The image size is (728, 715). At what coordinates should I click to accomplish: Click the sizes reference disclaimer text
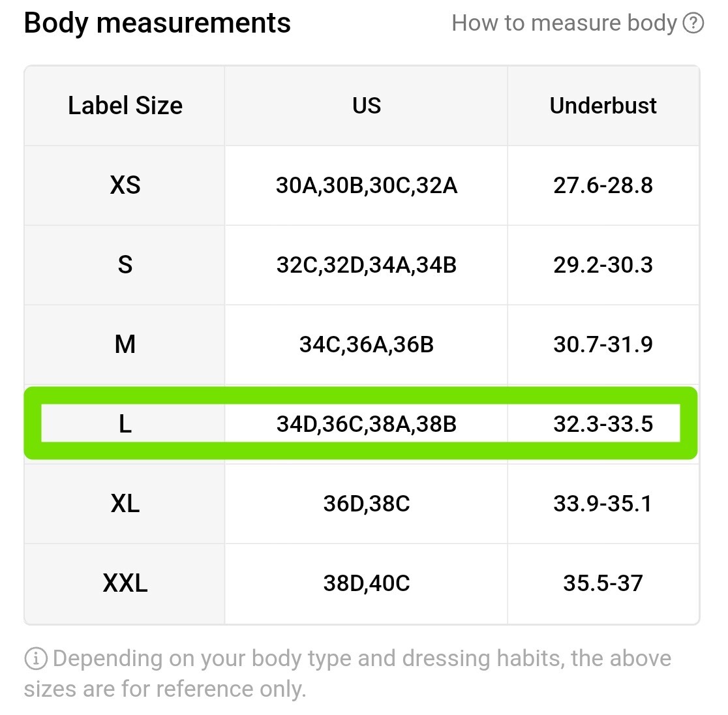pos(348,674)
